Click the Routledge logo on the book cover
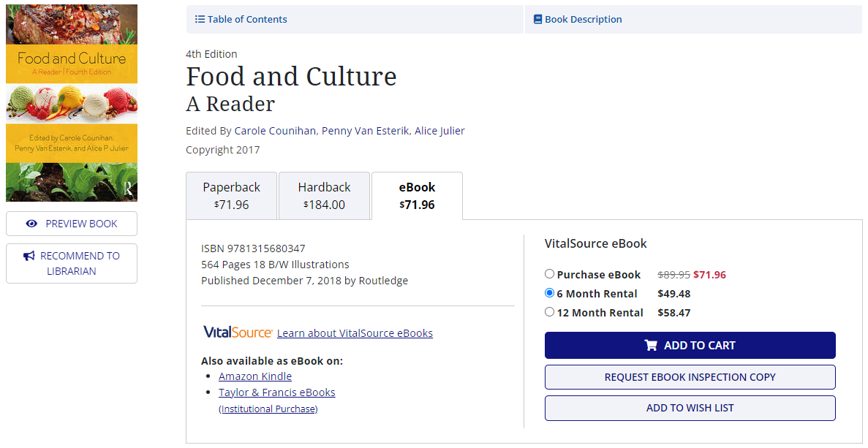Viewport: 868px width, 448px height. 128,190
